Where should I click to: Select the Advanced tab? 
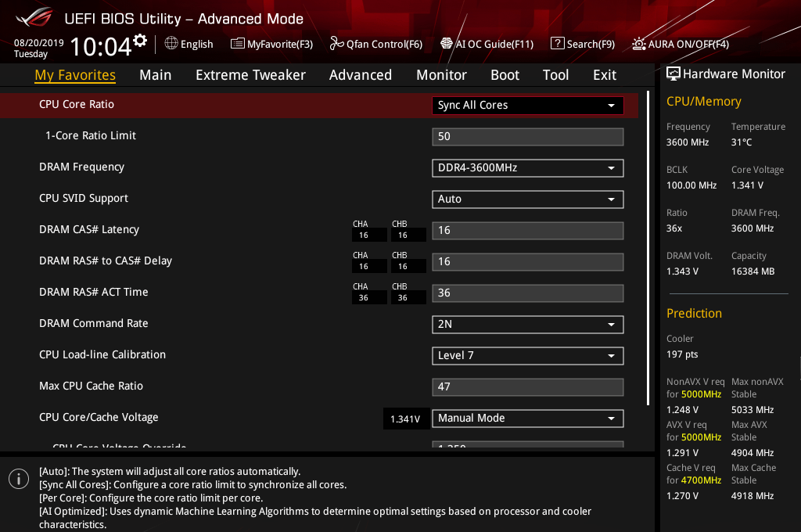[x=361, y=75]
